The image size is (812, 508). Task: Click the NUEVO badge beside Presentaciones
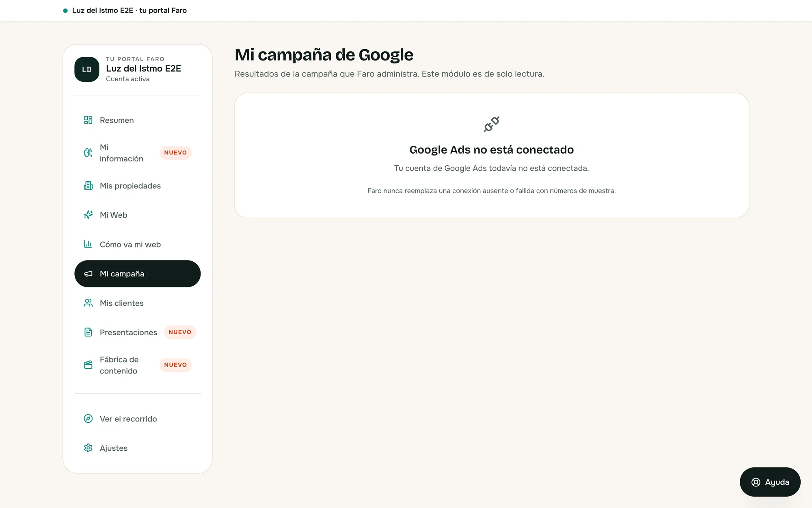click(x=180, y=332)
